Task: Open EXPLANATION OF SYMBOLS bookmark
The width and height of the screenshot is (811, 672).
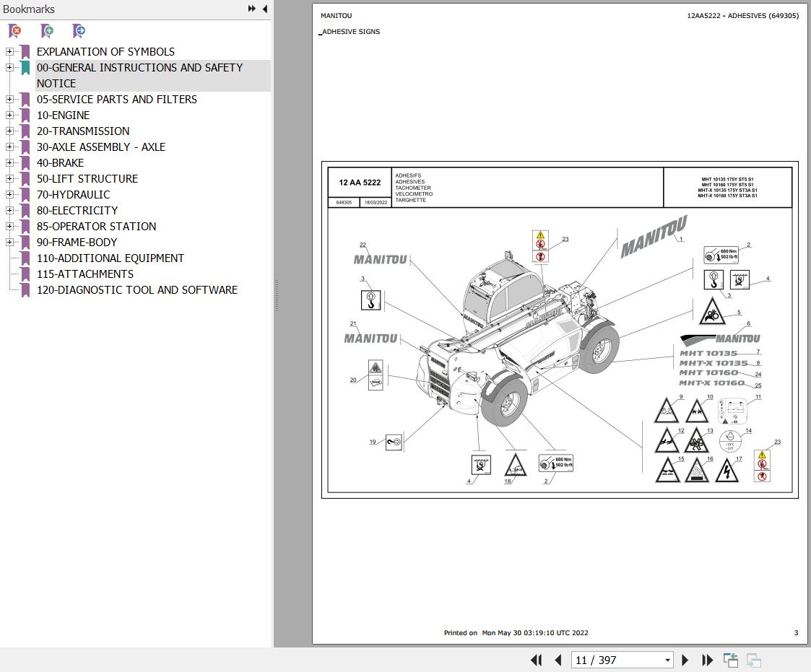Action: click(105, 52)
